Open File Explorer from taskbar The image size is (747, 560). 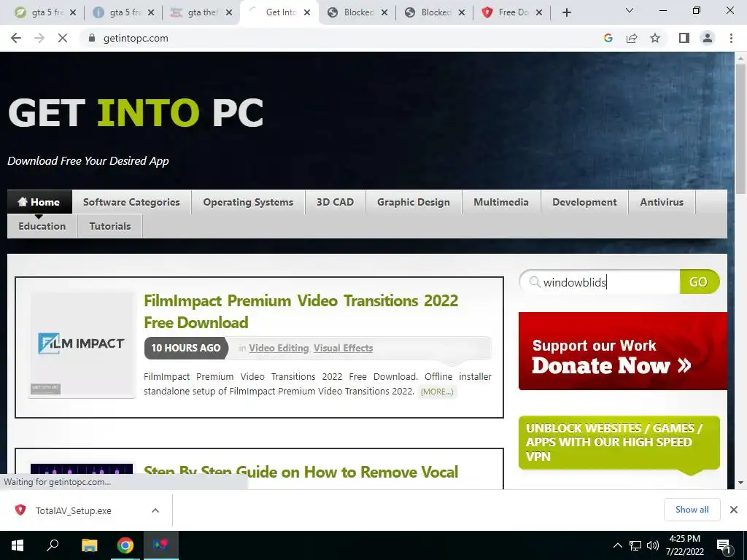tap(89, 545)
